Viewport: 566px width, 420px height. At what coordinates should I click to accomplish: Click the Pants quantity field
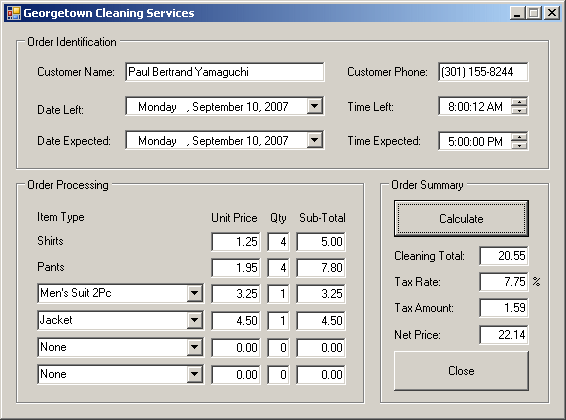click(278, 268)
